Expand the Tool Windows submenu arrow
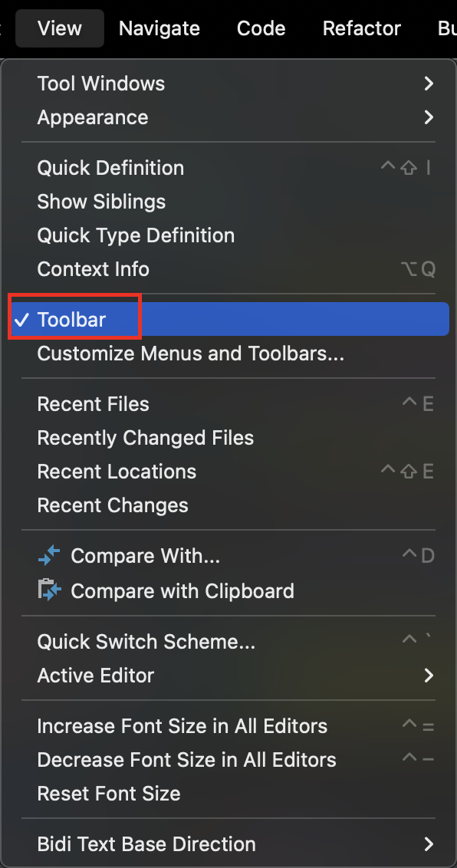Screen dimensions: 457x868 (428, 84)
